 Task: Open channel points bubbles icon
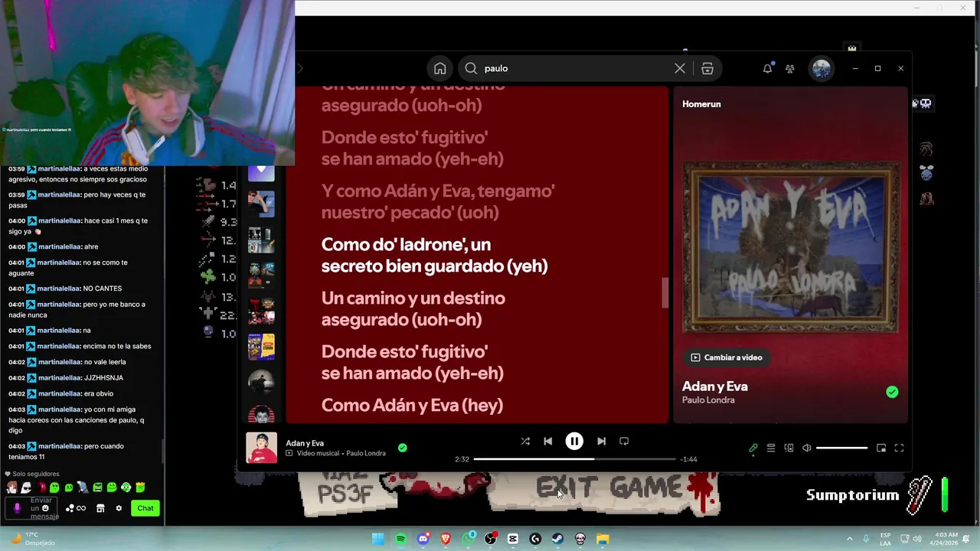(70, 508)
